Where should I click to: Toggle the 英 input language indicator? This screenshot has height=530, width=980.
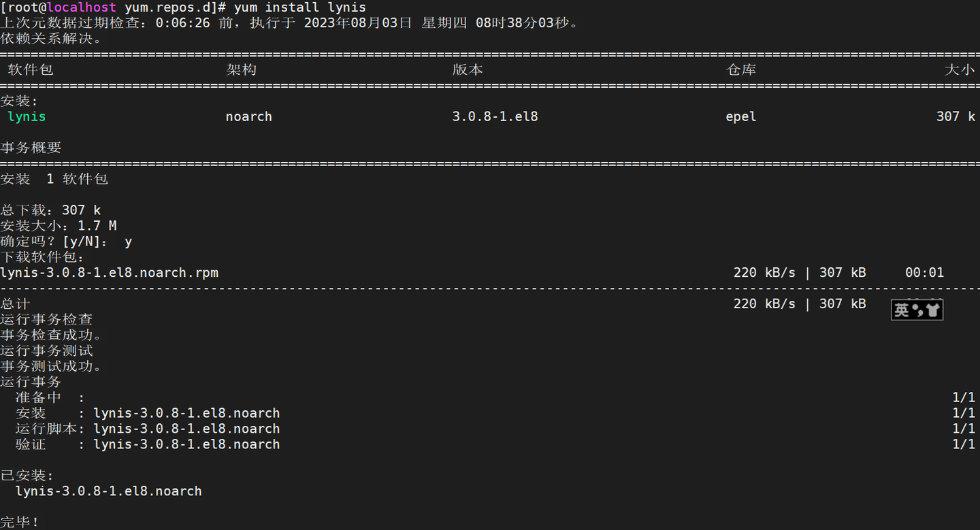coord(901,310)
